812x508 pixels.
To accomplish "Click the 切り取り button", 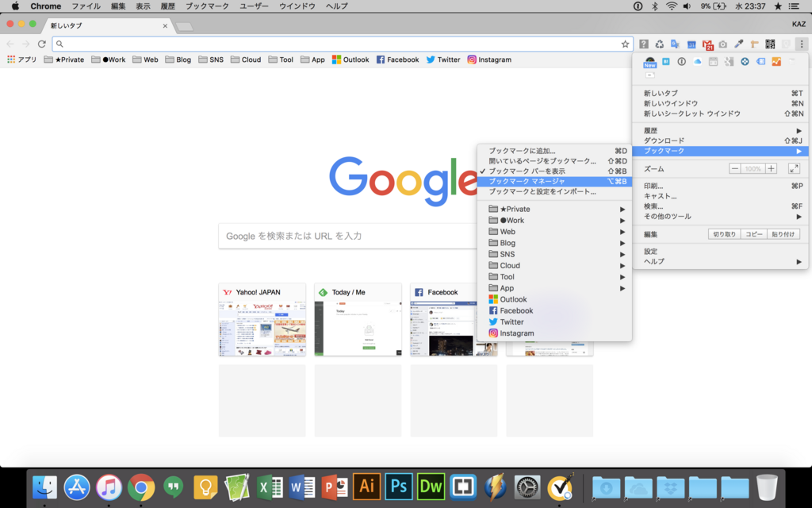I will [x=725, y=234].
